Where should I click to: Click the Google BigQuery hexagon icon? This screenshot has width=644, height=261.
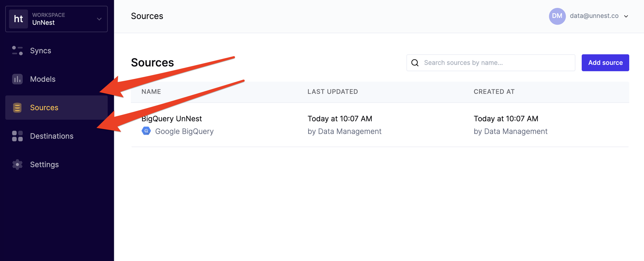[146, 131]
